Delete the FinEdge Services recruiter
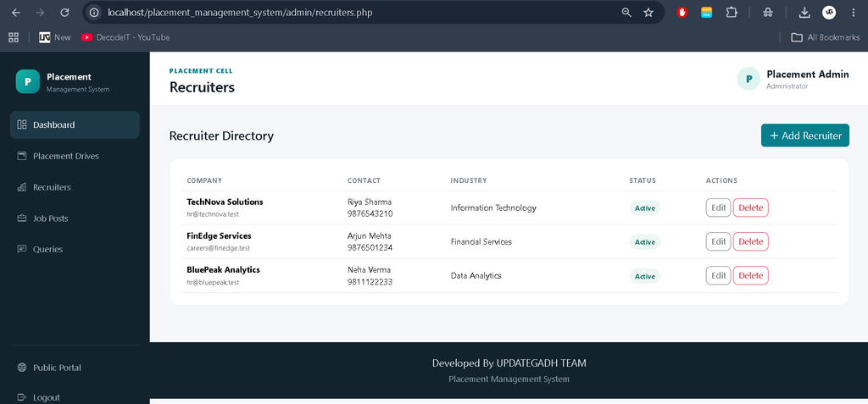Viewport: 868px width, 404px height. 751,242
